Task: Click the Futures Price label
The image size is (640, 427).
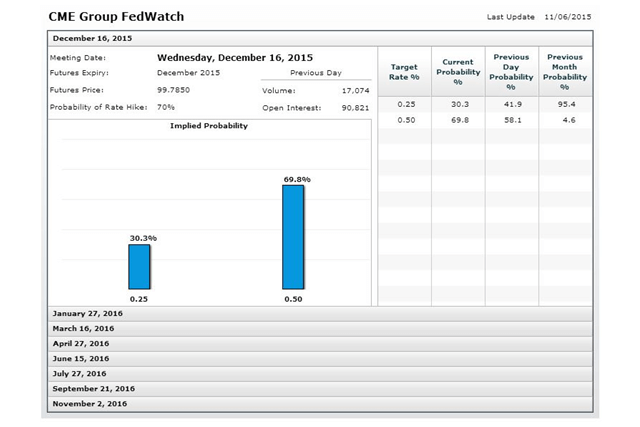Action: [77, 90]
